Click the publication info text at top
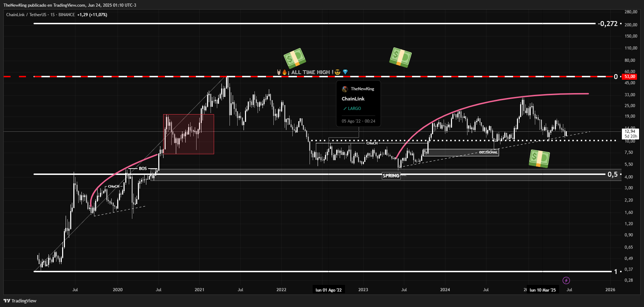This screenshot has height=307, width=644. click(70, 5)
